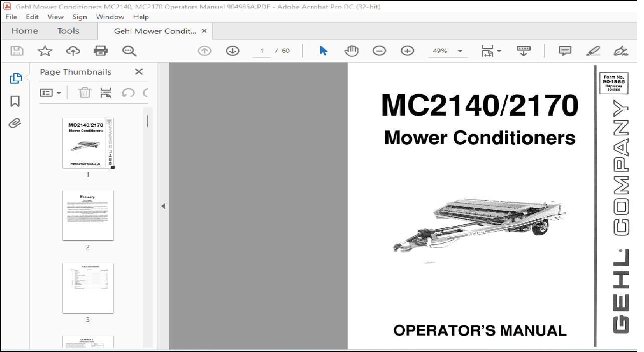Viewport: 644px width, 352px height.
Task: Open the Sign menu
Action: point(80,17)
